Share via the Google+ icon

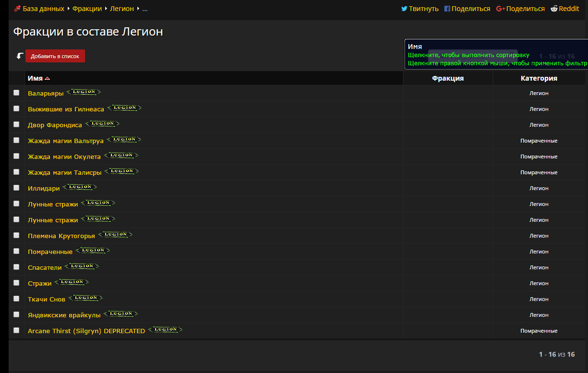pyautogui.click(x=500, y=9)
